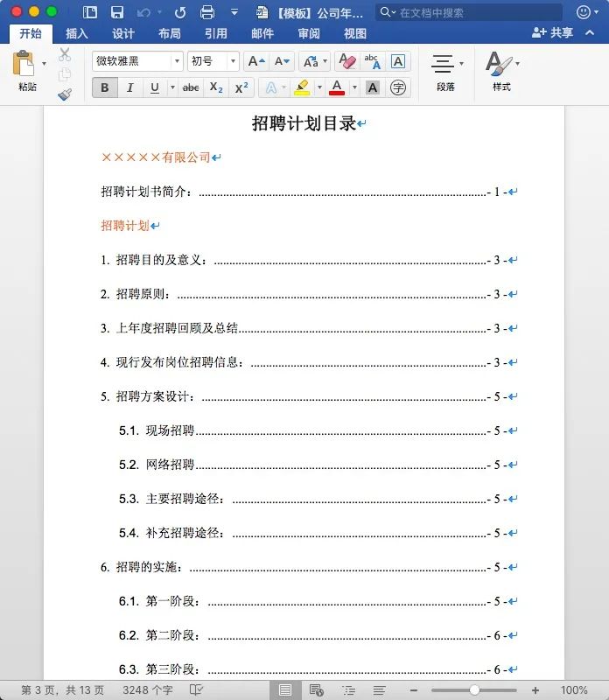Apply the red font color
Image resolution: width=609 pixels, height=700 pixels.
pyautogui.click(x=337, y=87)
